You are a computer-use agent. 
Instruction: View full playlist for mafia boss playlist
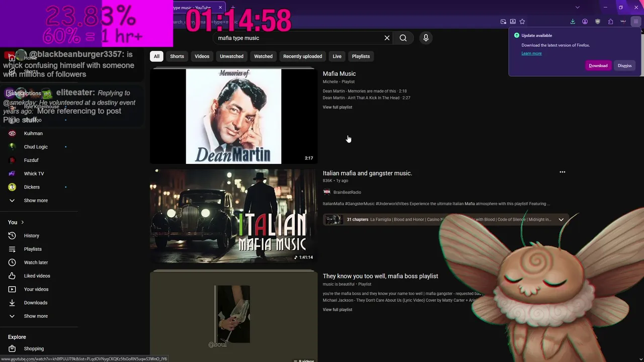point(338,310)
